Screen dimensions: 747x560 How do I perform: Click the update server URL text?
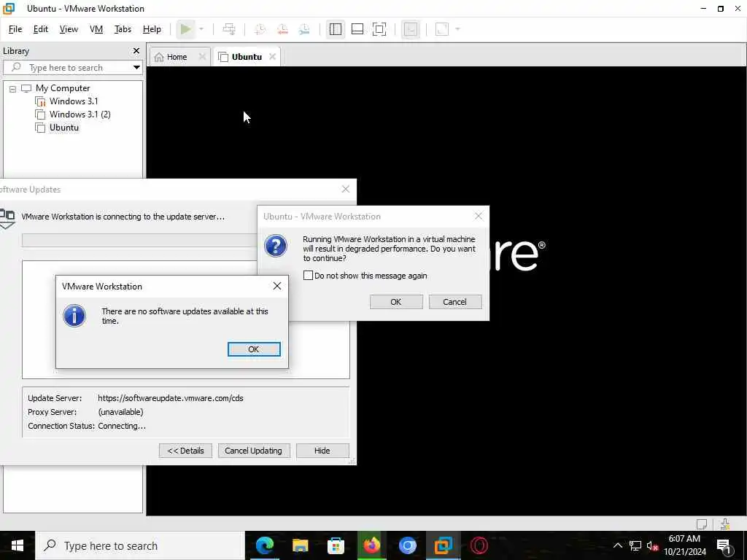click(x=171, y=398)
